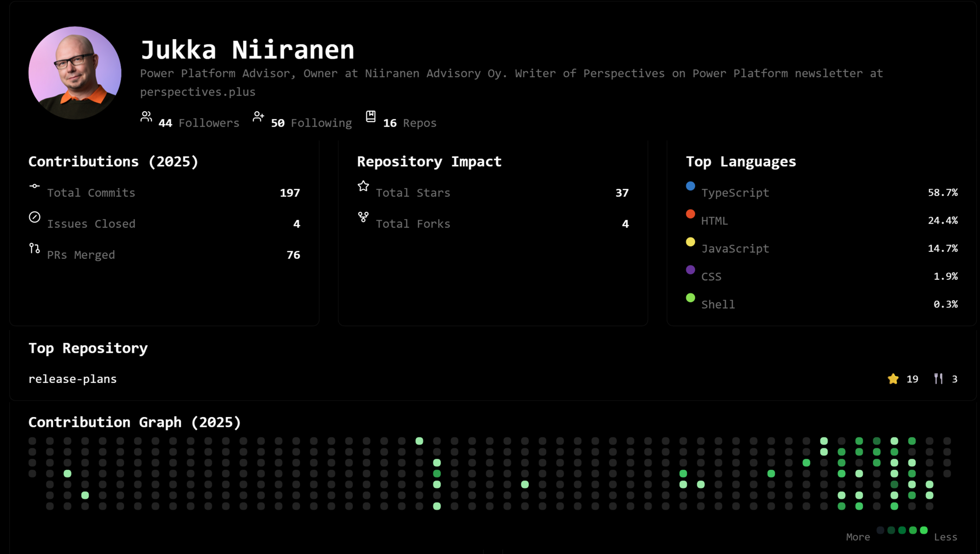Click the red HTML color dot
This screenshot has height=554, width=980.
point(690,214)
